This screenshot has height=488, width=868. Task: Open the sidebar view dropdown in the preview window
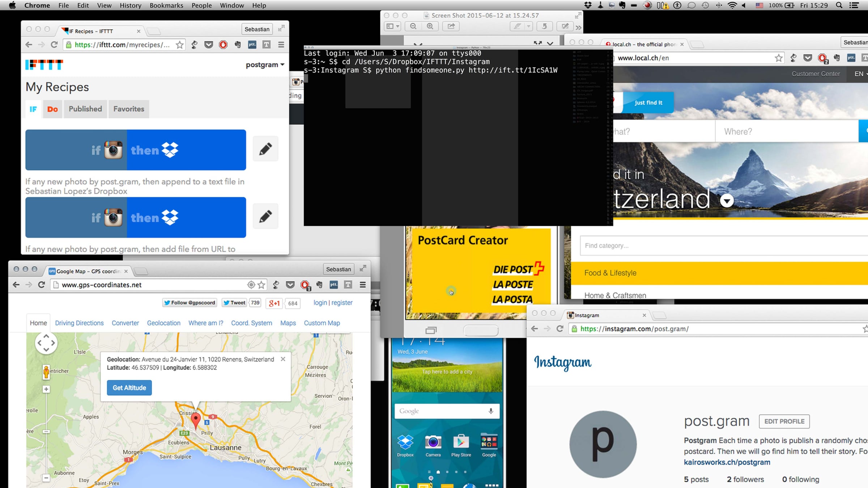click(393, 26)
